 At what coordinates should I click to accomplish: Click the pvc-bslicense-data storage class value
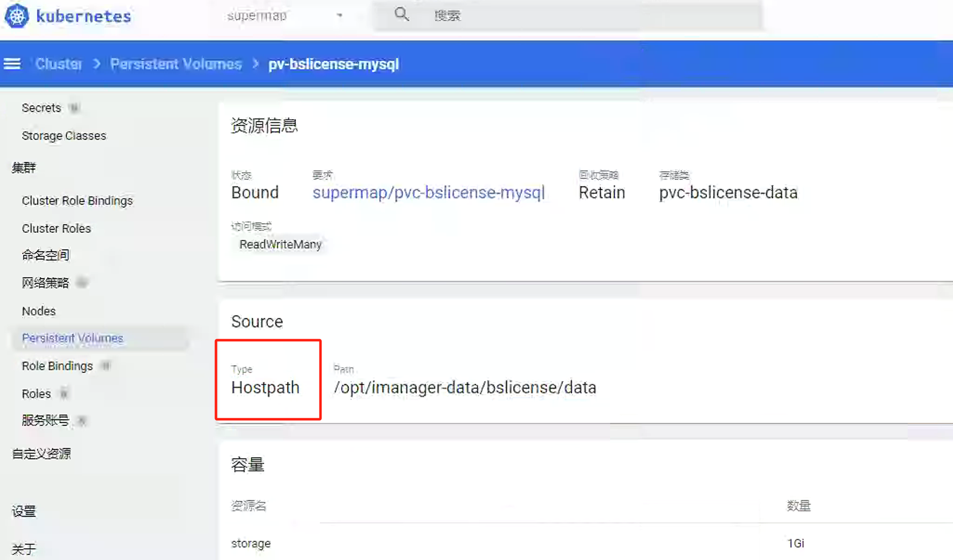coord(728,192)
